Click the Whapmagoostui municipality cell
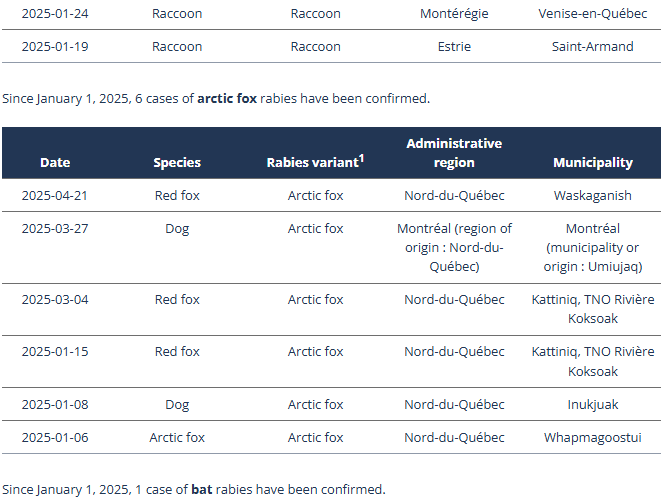The image size is (661, 504). 593,437
